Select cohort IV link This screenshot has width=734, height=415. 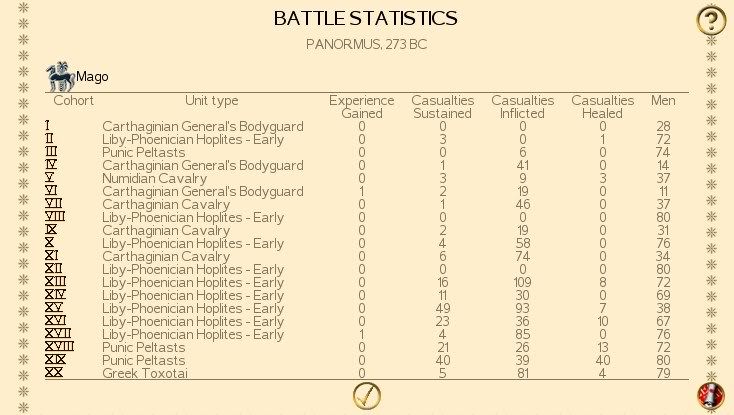[51, 165]
